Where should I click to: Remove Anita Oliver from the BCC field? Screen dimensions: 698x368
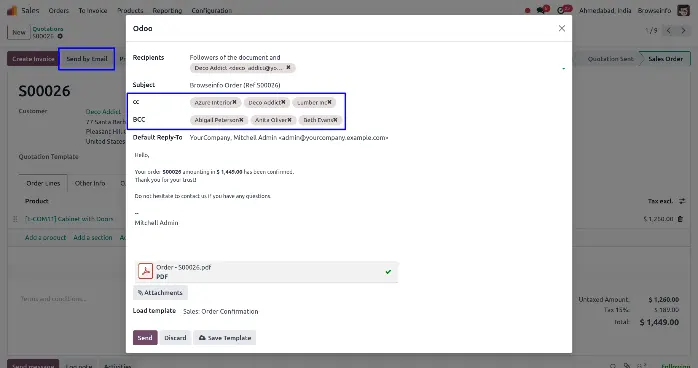289,120
